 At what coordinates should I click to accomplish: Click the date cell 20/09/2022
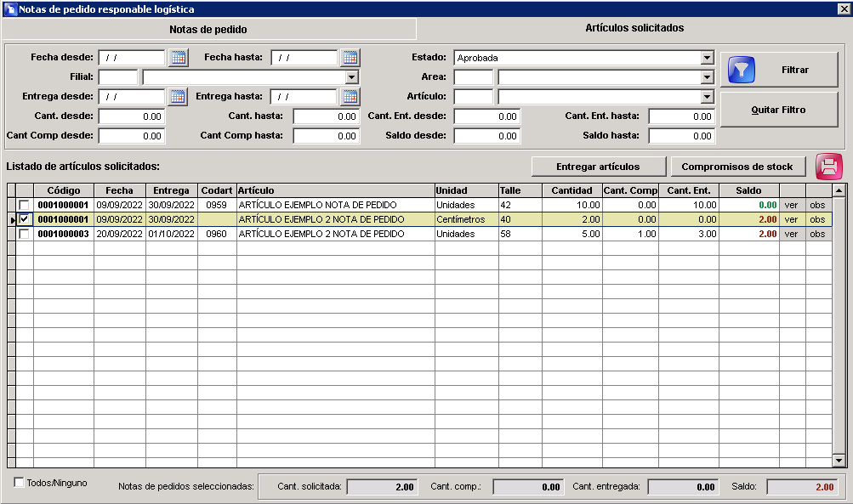(x=120, y=234)
